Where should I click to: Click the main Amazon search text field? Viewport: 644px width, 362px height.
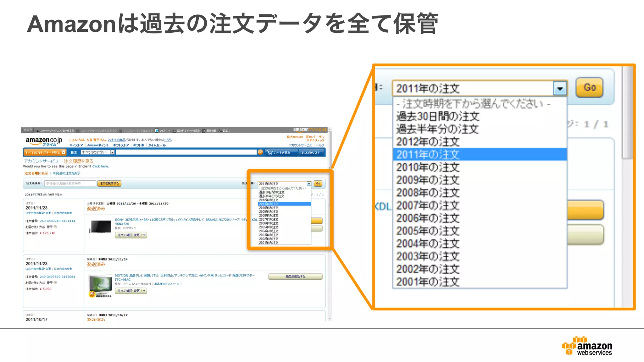(x=186, y=152)
